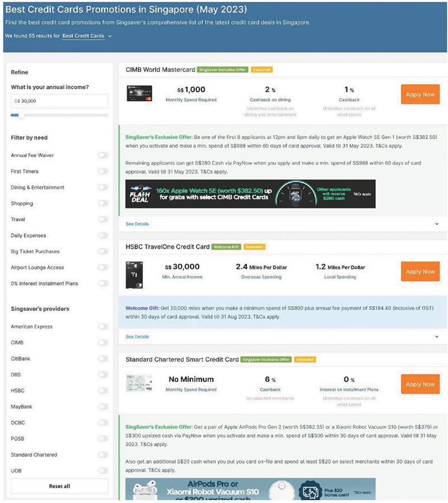This screenshot has width=448, height=503.
Task: Enable the Annual Fee Waiver filter
Action: [102, 155]
